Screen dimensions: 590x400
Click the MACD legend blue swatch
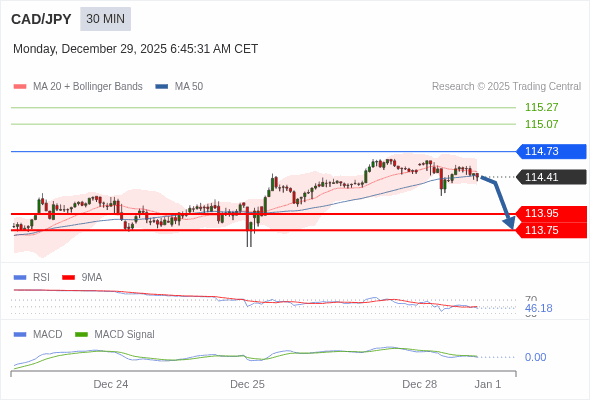20,335
